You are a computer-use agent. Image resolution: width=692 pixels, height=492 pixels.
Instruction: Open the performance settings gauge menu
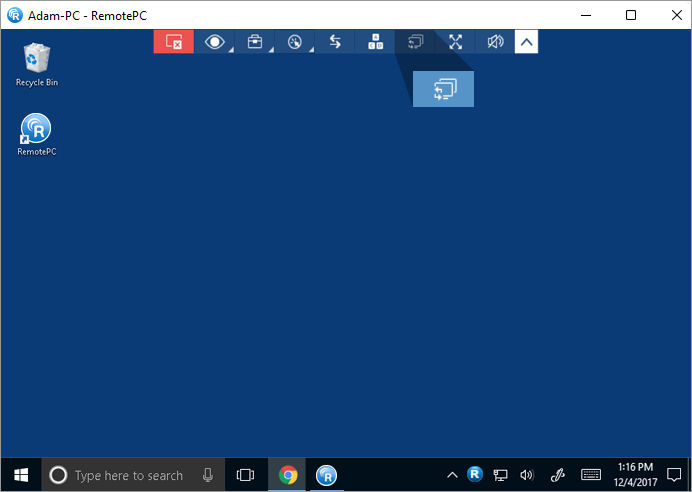click(x=294, y=42)
